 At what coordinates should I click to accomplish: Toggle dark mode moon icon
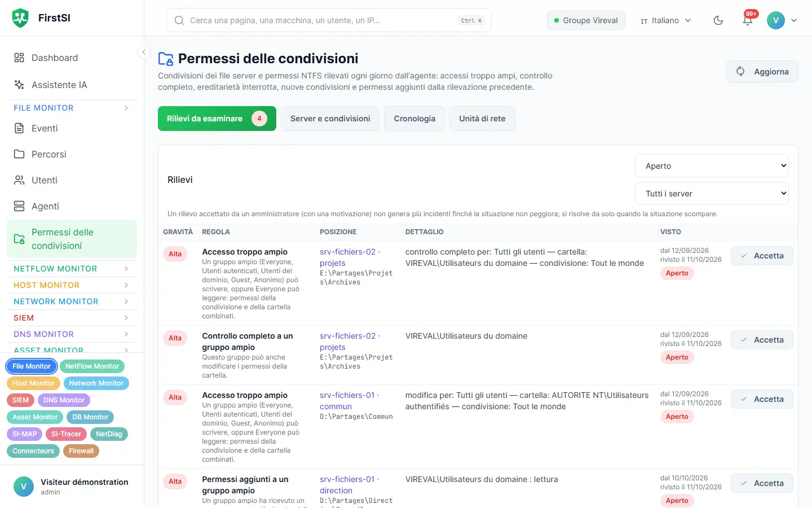[x=718, y=20]
